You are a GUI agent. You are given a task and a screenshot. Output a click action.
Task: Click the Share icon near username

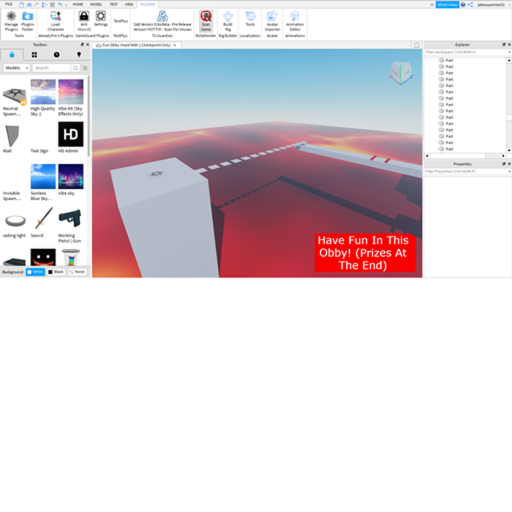pos(470,5)
